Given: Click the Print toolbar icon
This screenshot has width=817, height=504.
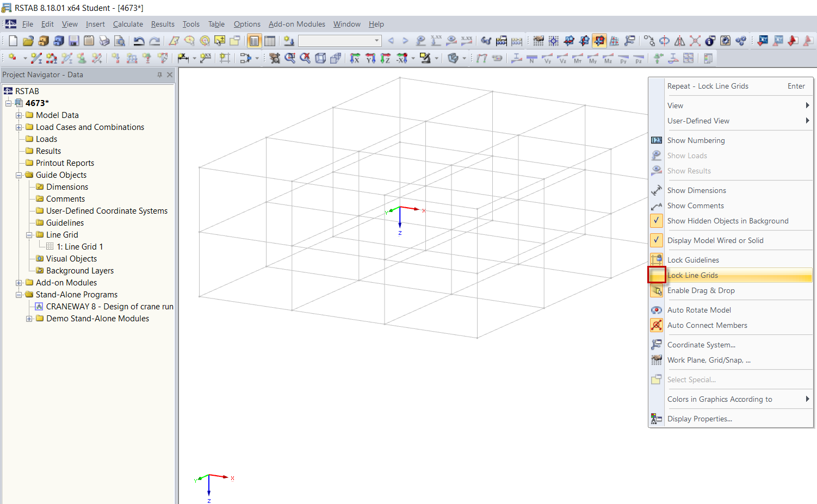Looking at the screenshot, I should pos(104,40).
